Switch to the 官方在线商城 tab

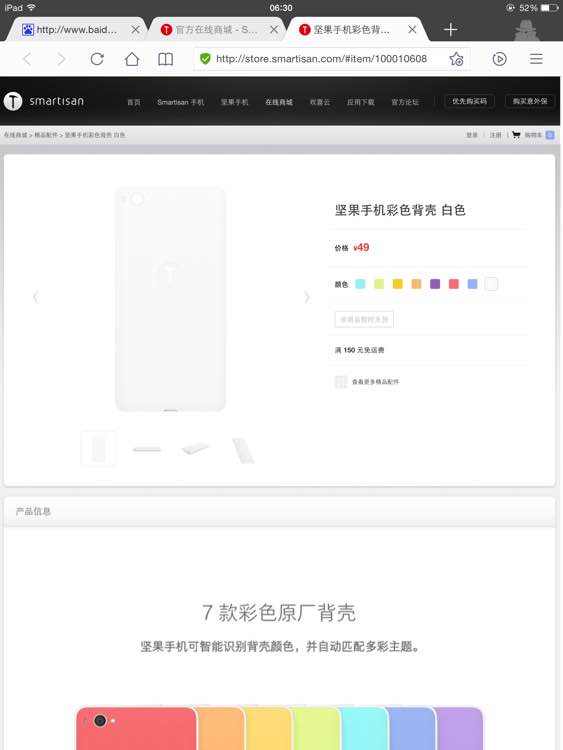pos(216,30)
